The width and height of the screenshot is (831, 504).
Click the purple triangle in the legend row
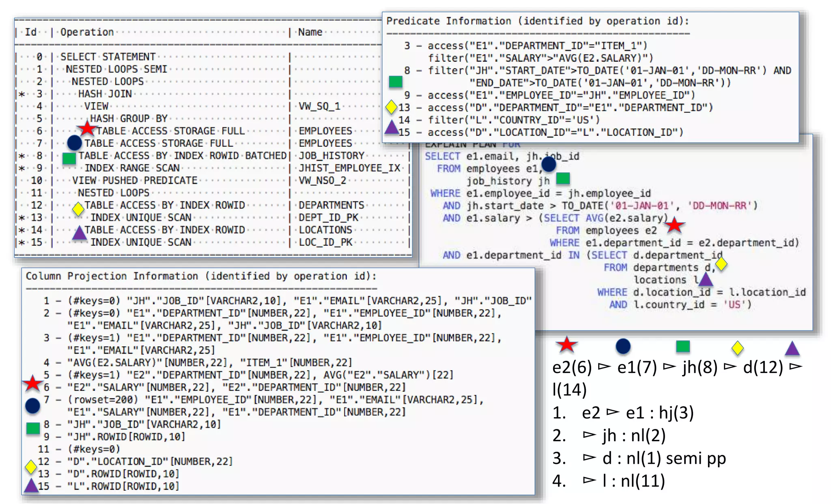click(792, 348)
